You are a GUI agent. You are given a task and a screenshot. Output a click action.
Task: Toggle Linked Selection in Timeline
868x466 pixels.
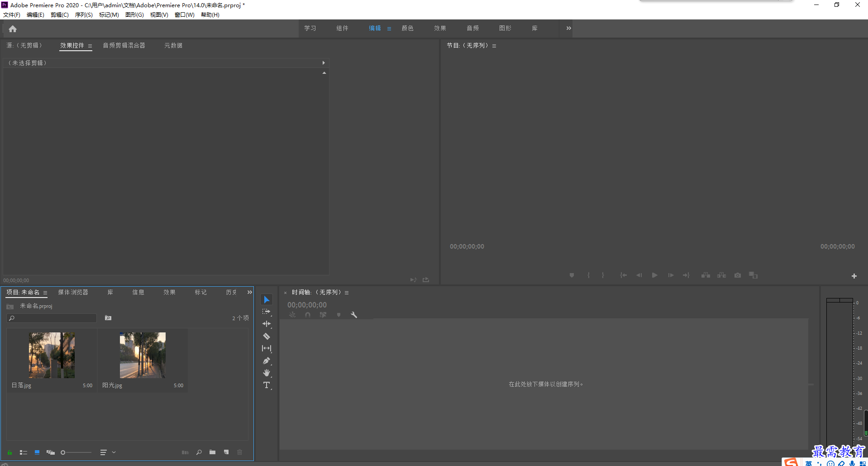(x=323, y=315)
